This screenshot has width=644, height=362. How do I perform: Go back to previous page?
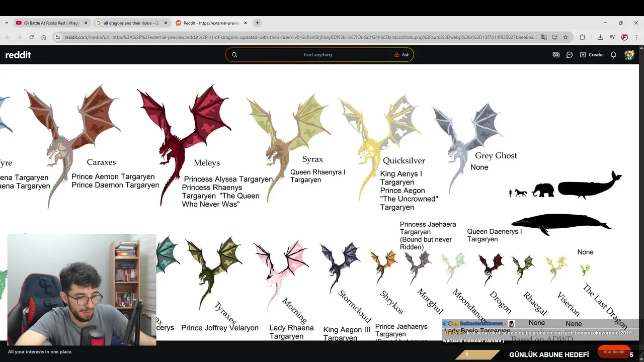pos(7,37)
